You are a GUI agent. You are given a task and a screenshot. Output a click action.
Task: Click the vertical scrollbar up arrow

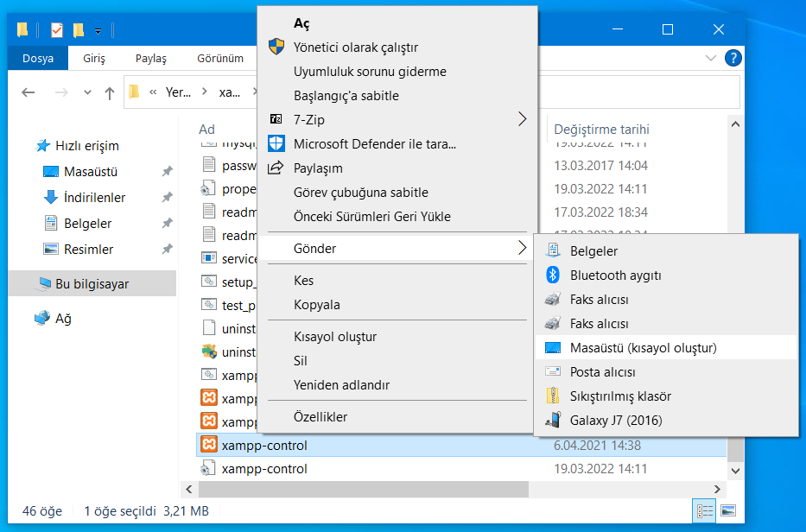(735, 124)
